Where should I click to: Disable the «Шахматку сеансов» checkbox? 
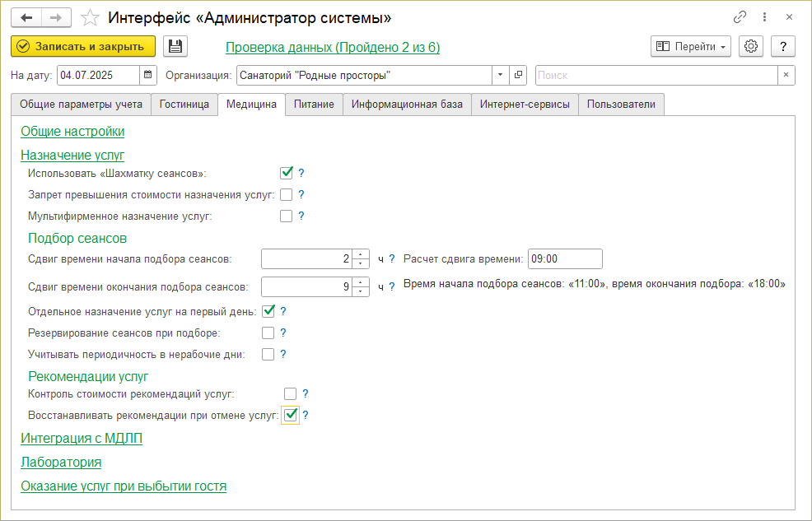click(287, 173)
